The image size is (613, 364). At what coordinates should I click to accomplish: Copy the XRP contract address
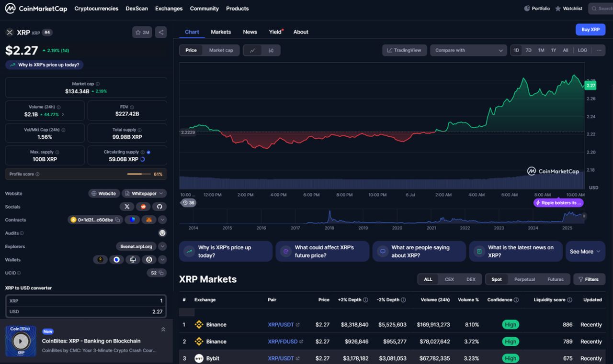[x=117, y=220]
